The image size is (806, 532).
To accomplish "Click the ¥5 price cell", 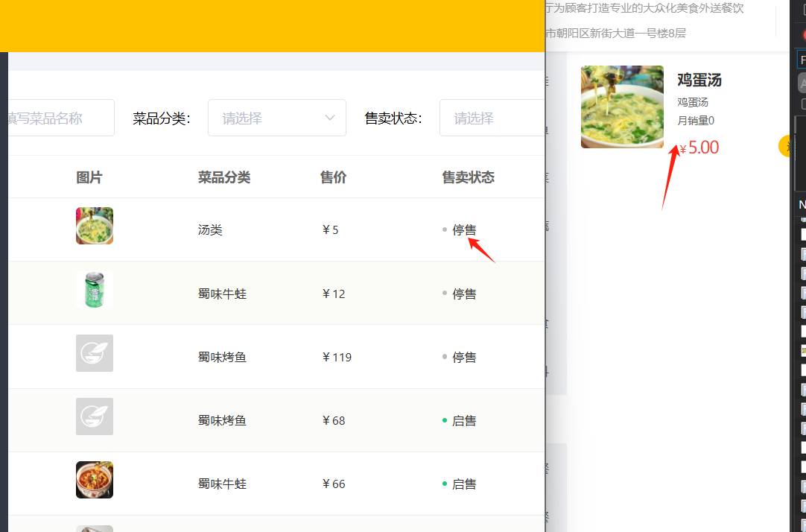I will [330, 229].
